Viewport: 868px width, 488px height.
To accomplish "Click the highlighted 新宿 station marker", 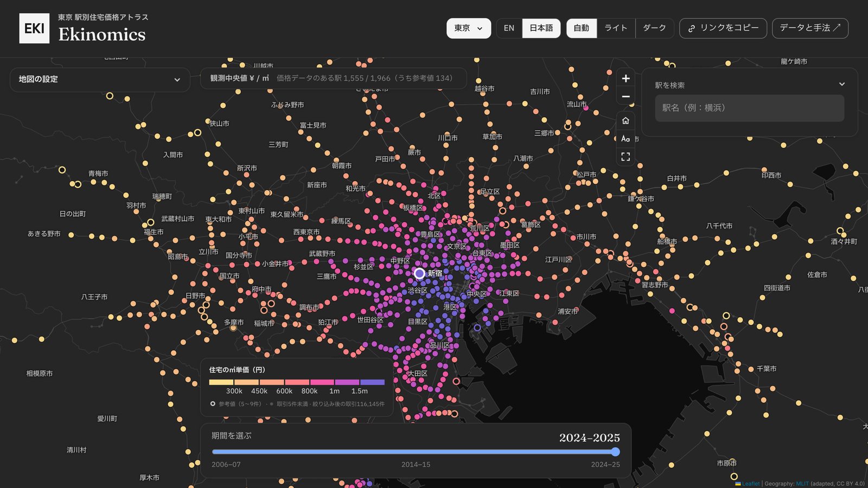I will [419, 273].
